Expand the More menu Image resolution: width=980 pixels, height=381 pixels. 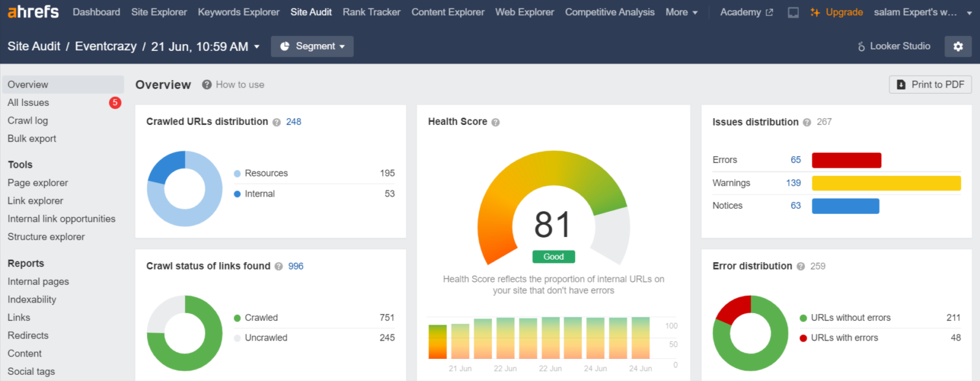tap(681, 12)
